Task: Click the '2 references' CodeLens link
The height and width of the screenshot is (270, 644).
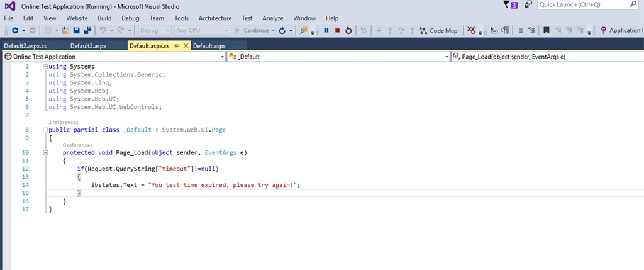Action: (64, 123)
